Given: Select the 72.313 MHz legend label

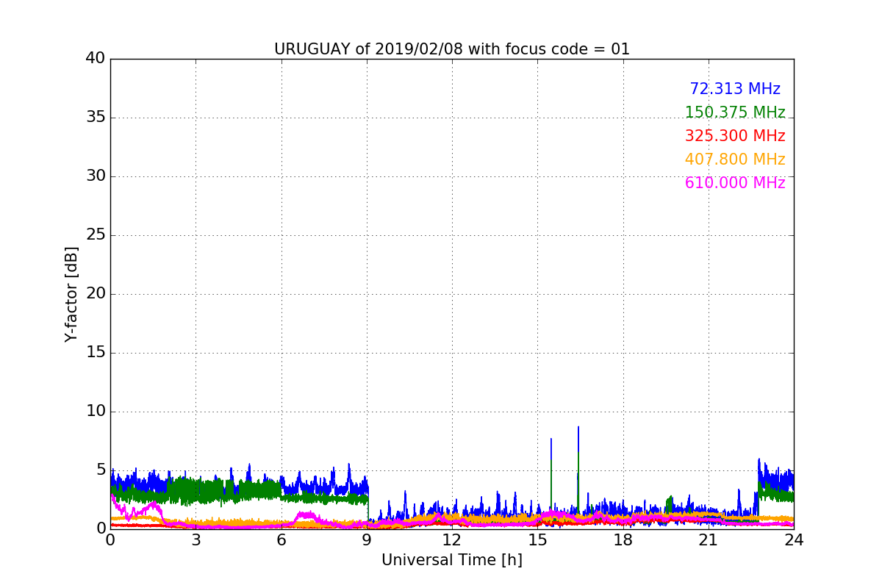Looking at the screenshot, I should pos(735,89).
